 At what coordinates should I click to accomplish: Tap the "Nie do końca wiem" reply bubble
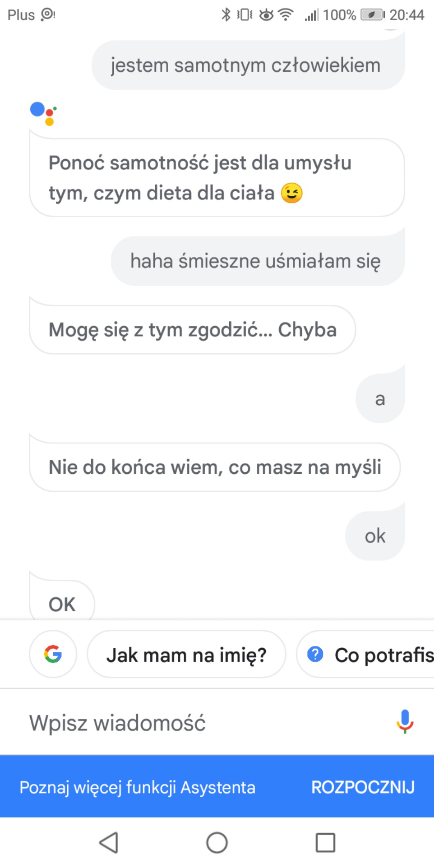click(215, 467)
